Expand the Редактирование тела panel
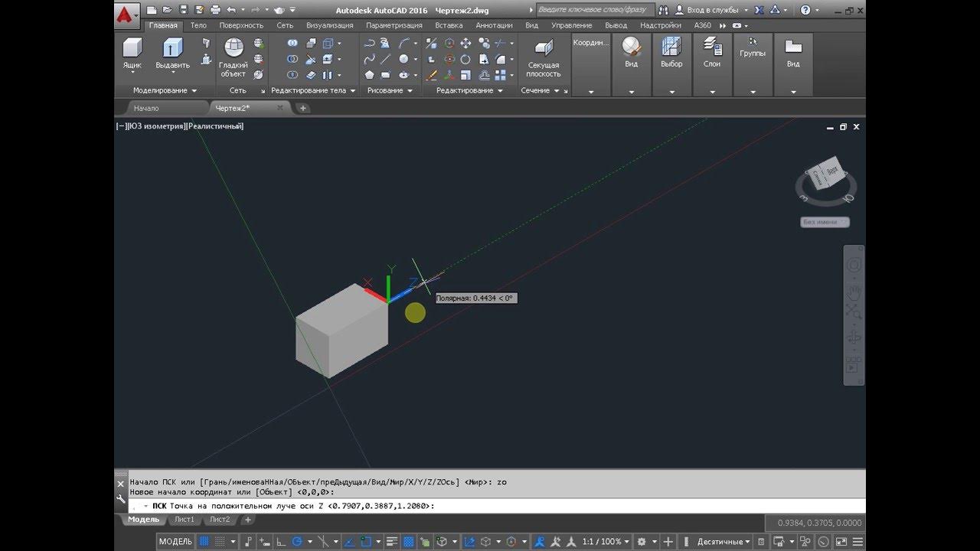Screen dimensions: 980x551 (x=313, y=90)
